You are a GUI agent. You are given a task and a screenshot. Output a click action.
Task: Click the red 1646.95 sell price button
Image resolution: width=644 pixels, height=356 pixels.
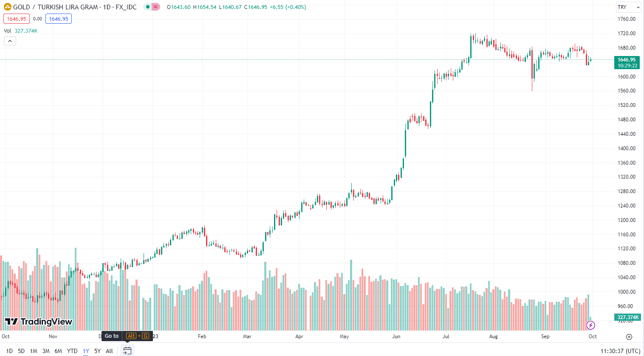point(17,19)
